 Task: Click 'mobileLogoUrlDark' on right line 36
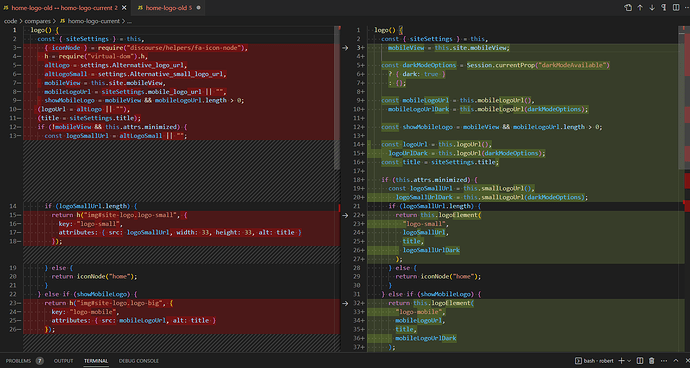(x=426, y=338)
